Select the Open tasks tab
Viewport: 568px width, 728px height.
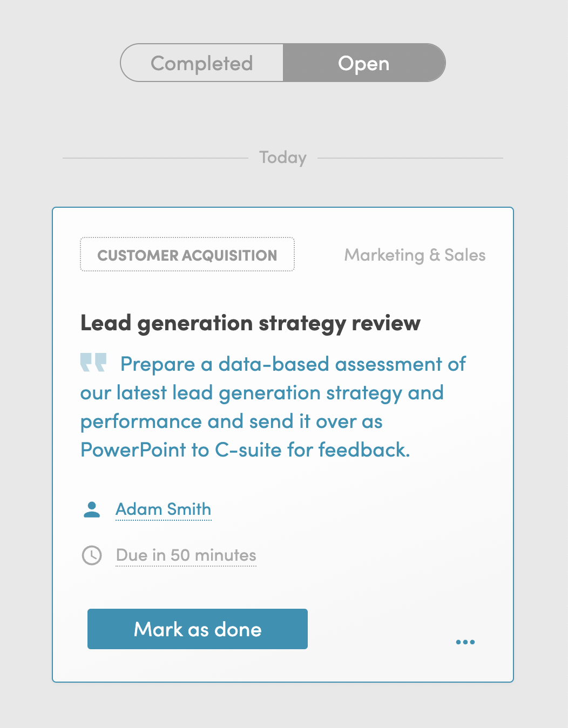point(364,63)
